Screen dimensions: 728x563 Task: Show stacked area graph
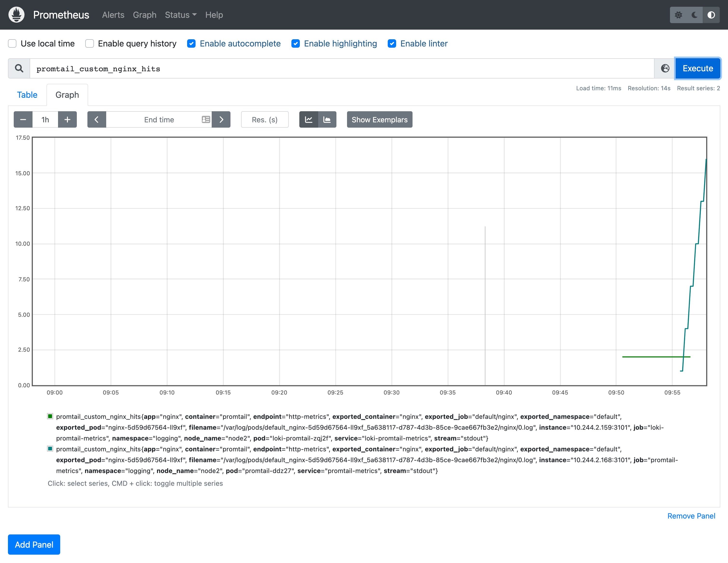point(327,119)
